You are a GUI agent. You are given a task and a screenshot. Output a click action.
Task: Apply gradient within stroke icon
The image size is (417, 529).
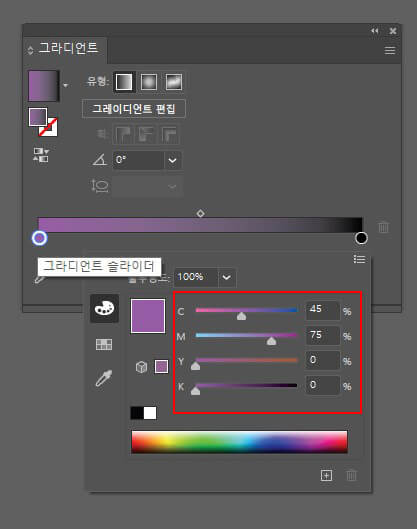click(x=124, y=134)
